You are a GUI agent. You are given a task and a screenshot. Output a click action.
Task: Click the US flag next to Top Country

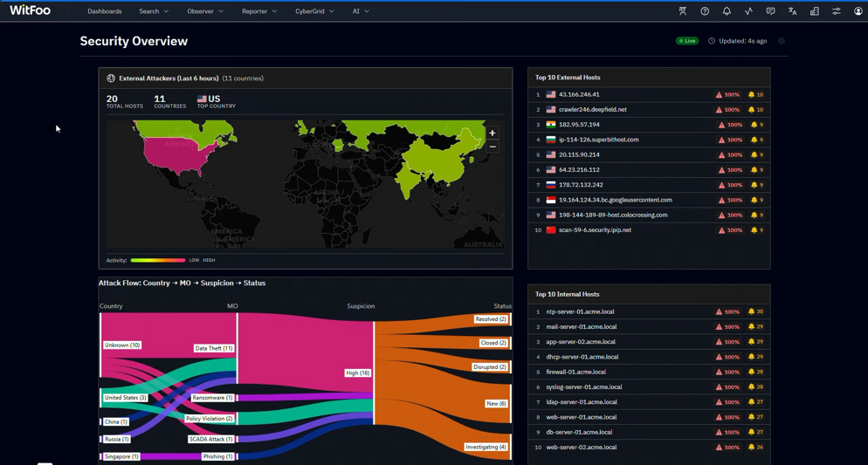(x=202, y=99)
